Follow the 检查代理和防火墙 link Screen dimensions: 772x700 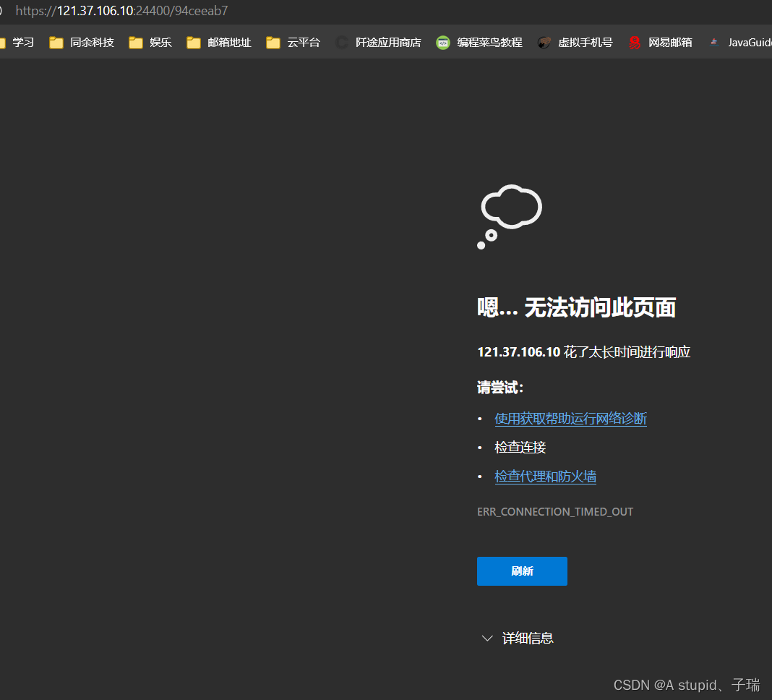click(x=544, y=476)
